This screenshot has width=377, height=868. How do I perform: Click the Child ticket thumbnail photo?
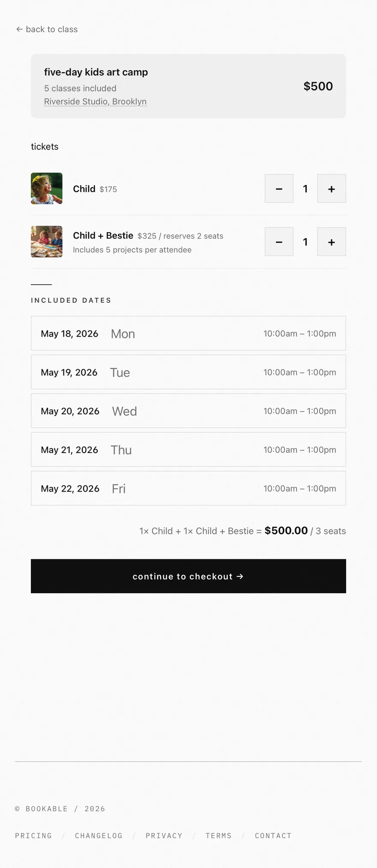[47, 188]
